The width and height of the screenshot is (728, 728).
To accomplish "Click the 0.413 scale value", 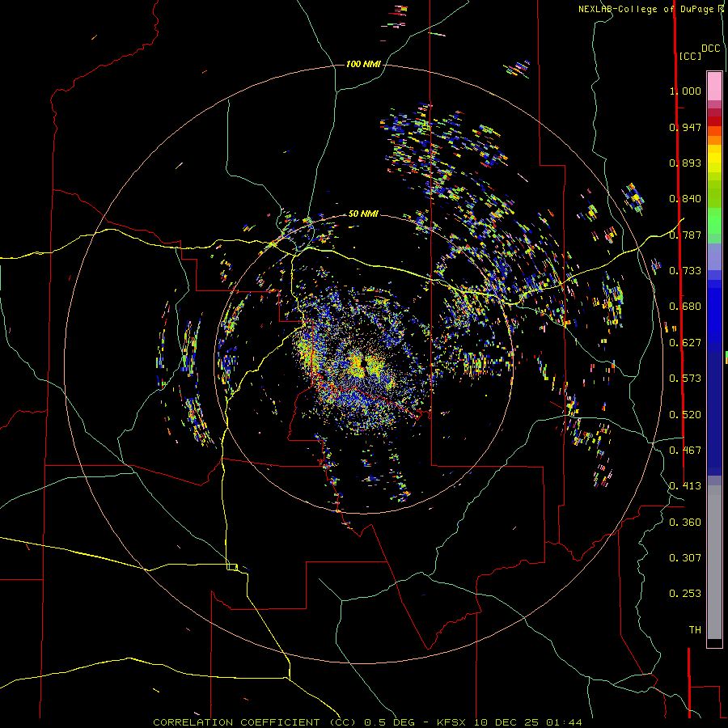I will point(685,486).
